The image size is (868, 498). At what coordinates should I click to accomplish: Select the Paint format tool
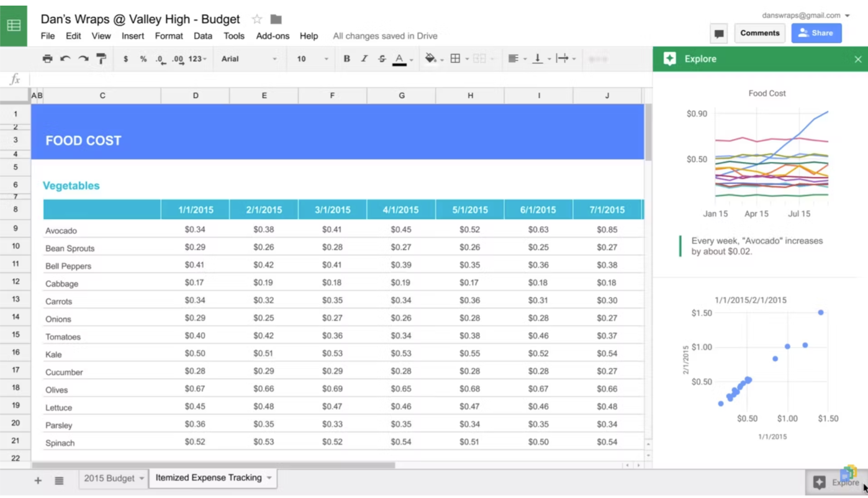tap(101, 58)
